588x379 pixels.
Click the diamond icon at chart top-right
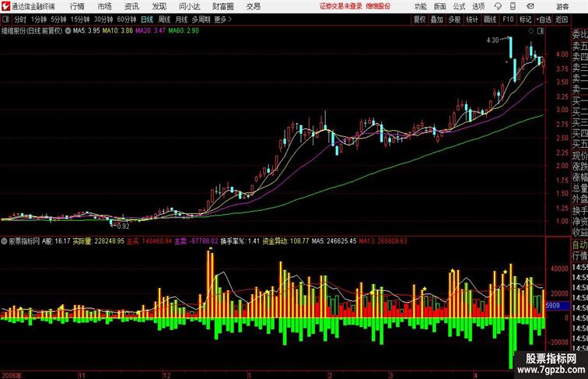[531, 31]
